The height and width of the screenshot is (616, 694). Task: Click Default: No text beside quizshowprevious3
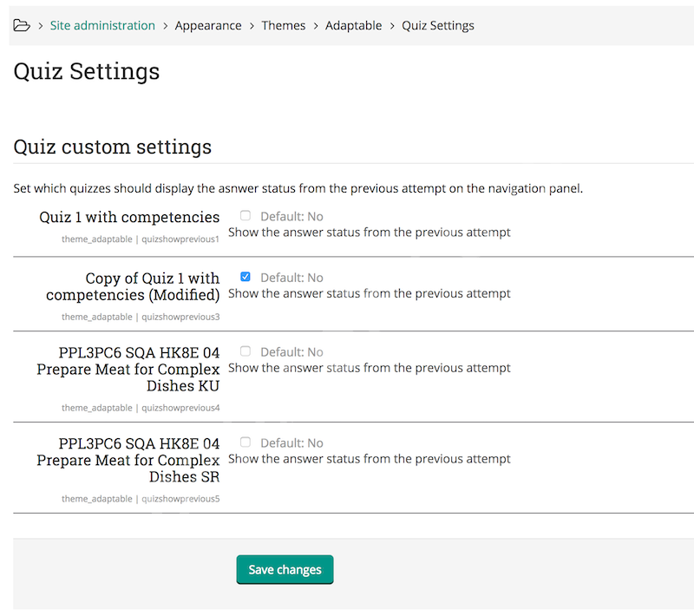click(291, 278)
